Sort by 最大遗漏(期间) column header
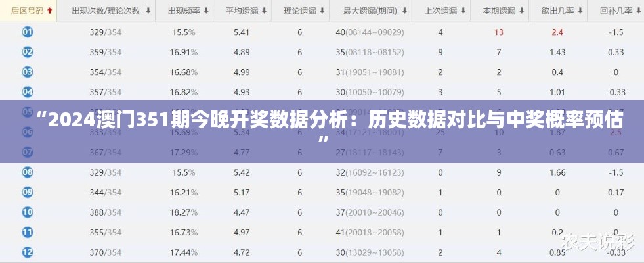The height and width of the screenshot is (263, 644). pos(370,11)
